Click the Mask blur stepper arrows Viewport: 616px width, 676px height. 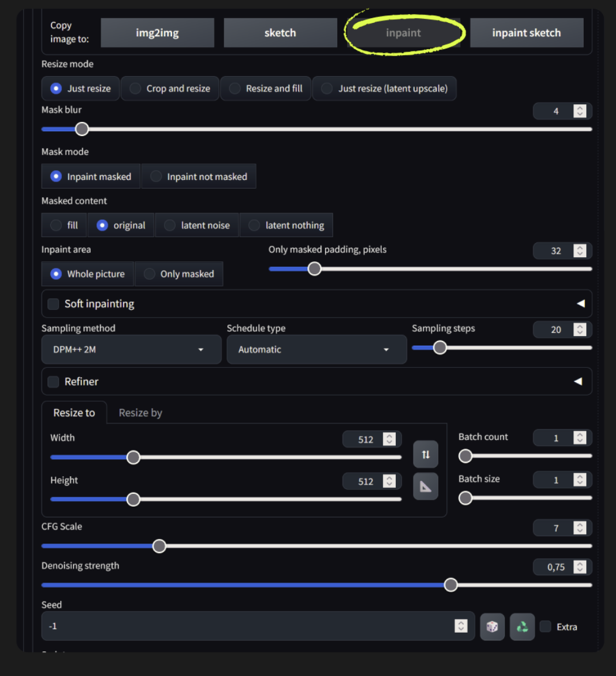(x=580, y=111)
